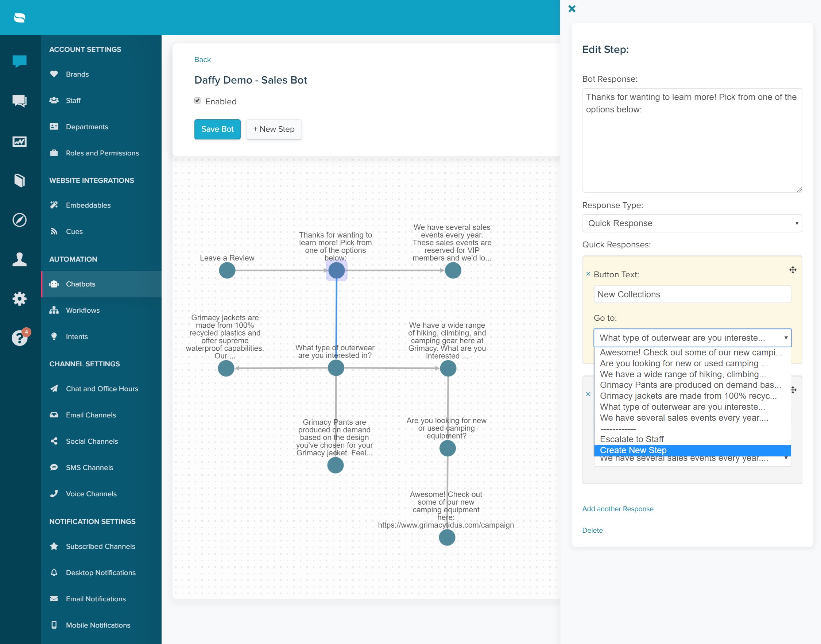
Task: Open help via question mark badge icon
Action: tap(19, 338)
